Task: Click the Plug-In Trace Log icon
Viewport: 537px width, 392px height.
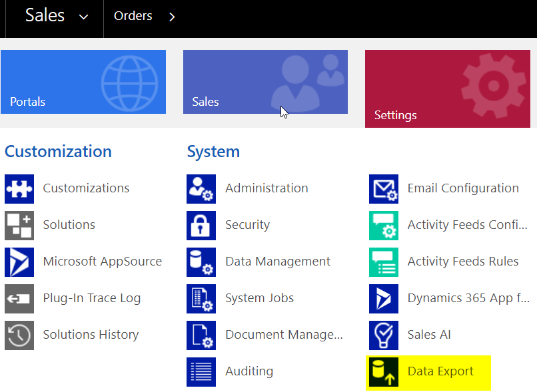Action: (x=19, y=299)
